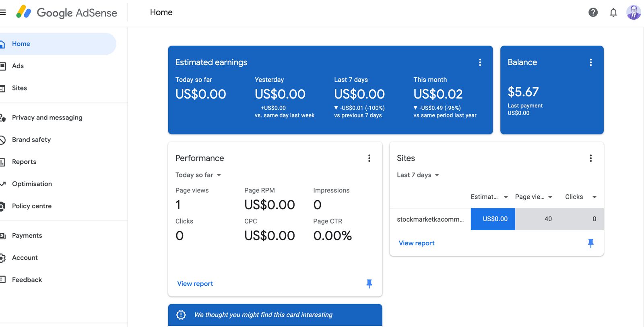Expand the Performance 'Today so far' dropdown
This screenshot has width=644, height=327.
(x=198, y=175)
